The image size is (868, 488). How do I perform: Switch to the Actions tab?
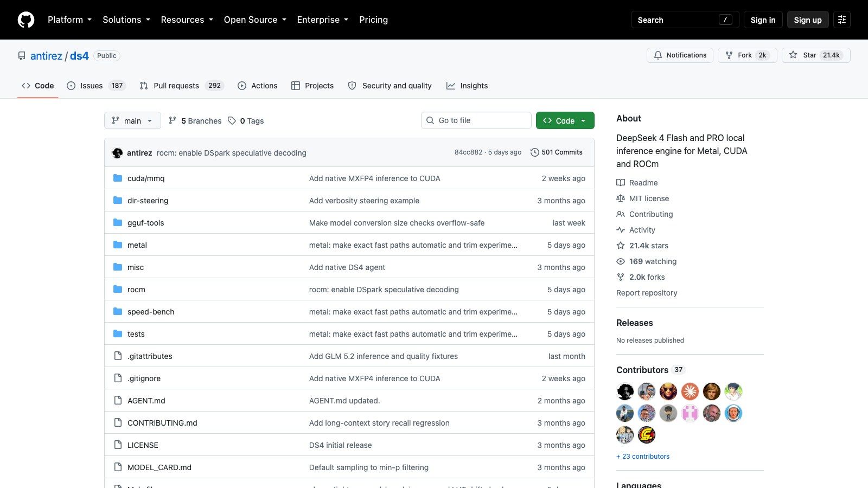coord(257,86)
